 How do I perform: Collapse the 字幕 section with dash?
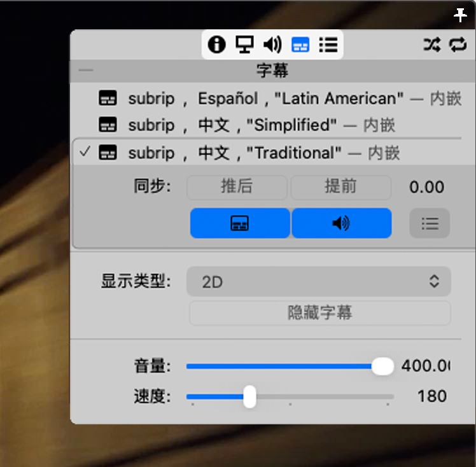coord(85,71)
